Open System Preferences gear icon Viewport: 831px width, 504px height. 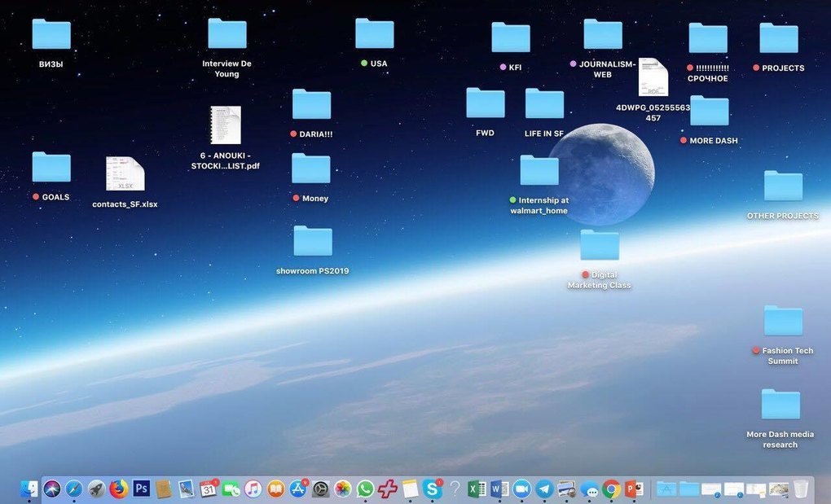(x=320, y=489)
